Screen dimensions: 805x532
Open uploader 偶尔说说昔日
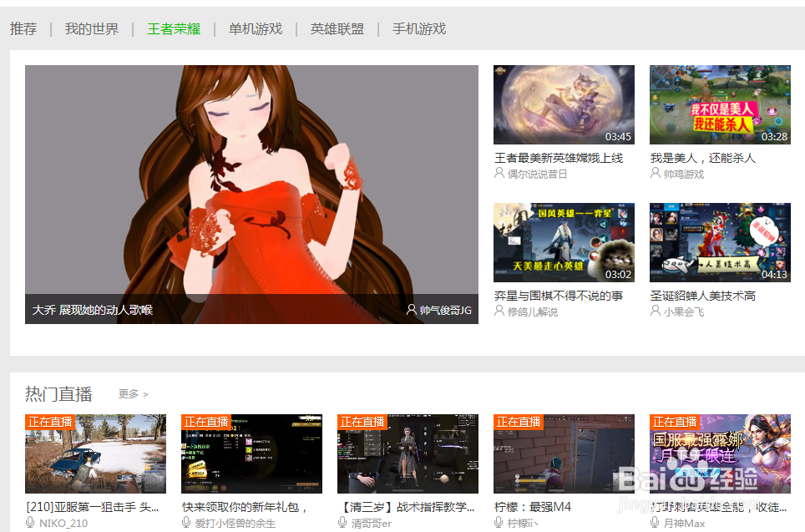(537, 174)
